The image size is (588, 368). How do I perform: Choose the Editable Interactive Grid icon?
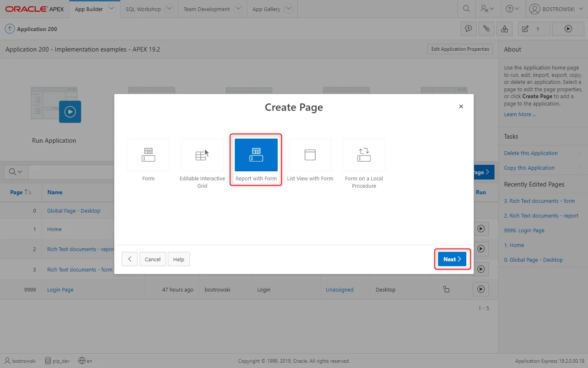202,155
